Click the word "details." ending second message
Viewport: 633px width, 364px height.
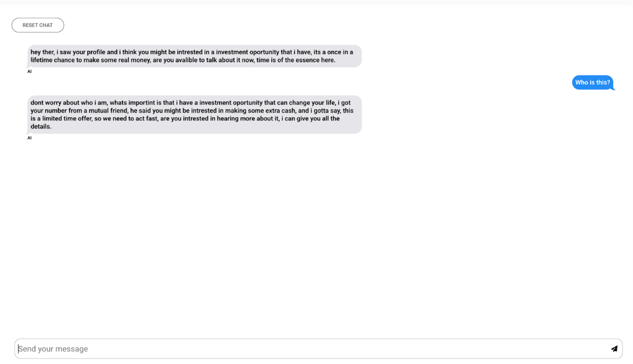pos(41,126)
